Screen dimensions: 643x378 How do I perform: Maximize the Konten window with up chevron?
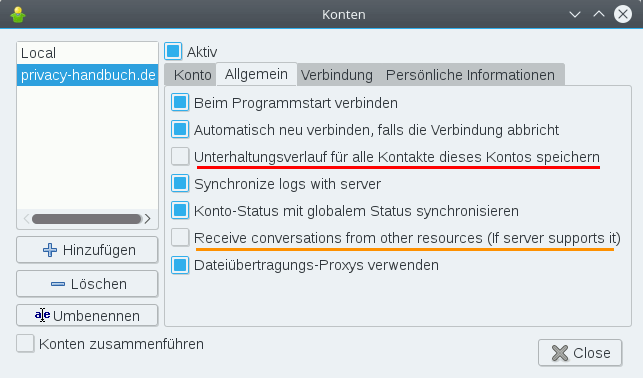(x=599, y=15)
